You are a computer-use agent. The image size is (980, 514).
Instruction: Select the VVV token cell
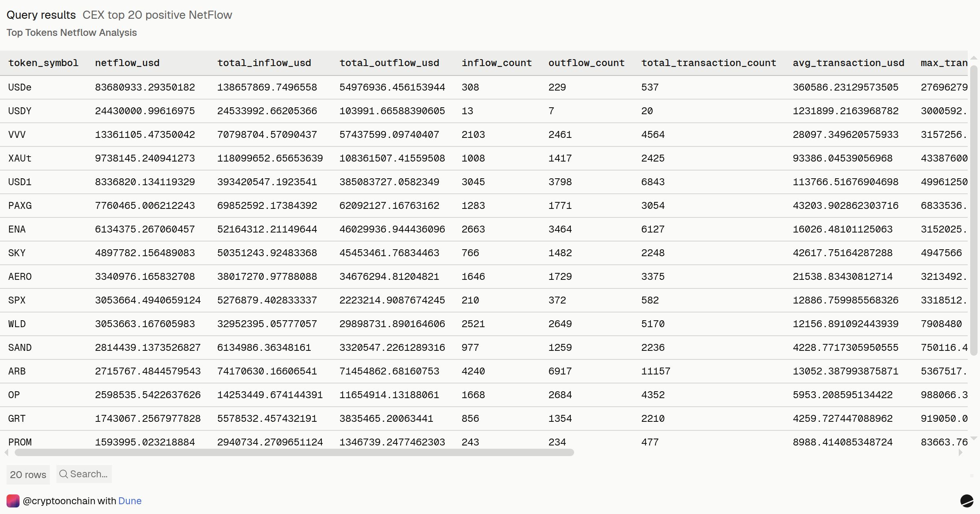[x=17, y=135]
